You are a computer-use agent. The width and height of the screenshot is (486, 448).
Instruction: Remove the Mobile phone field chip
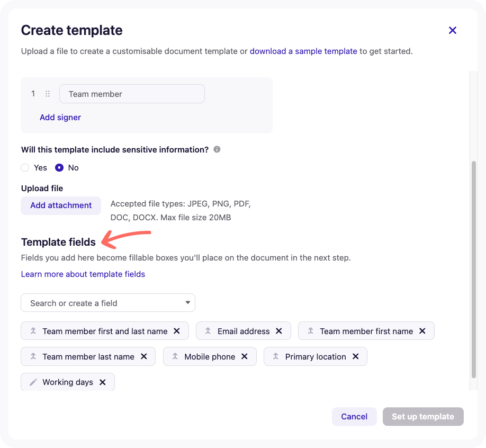pos(244,356)
